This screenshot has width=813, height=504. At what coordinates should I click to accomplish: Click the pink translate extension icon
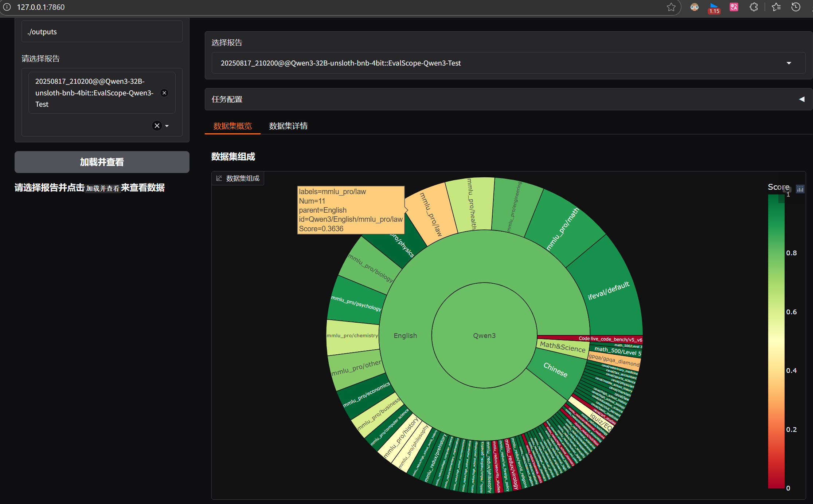pos(734,7)
